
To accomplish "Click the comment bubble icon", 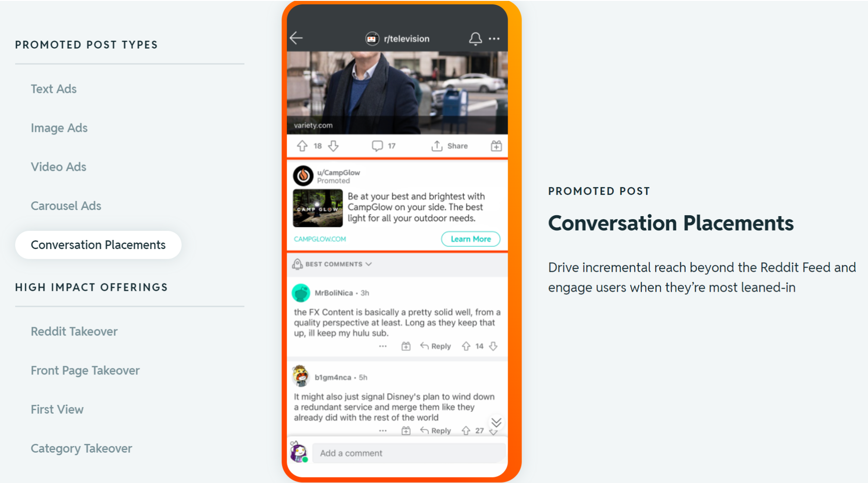I will (377, 145).
